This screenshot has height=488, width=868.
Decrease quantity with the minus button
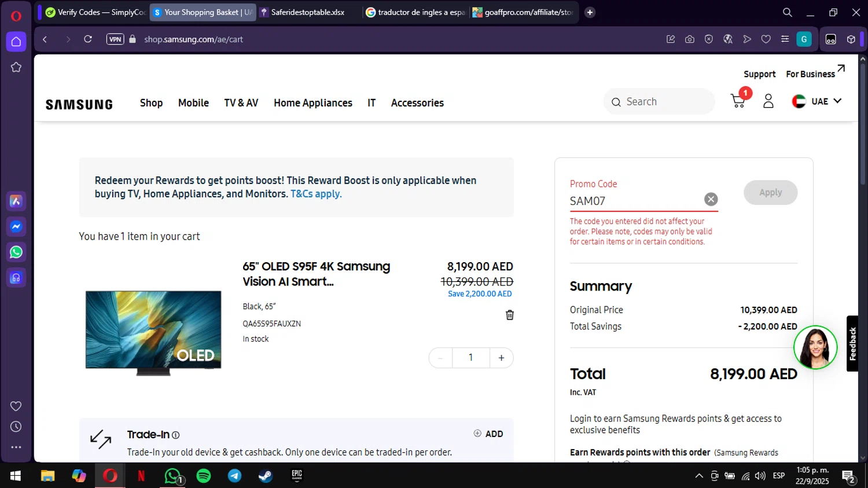coord(440,358)
